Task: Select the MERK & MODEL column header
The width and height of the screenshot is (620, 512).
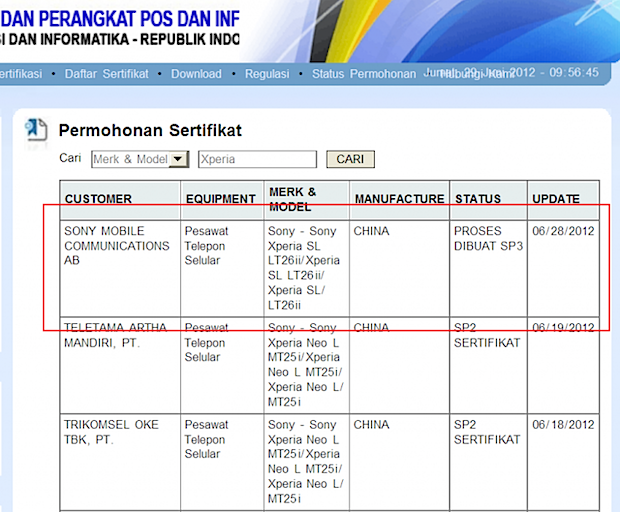Action: tap(292, 198)
